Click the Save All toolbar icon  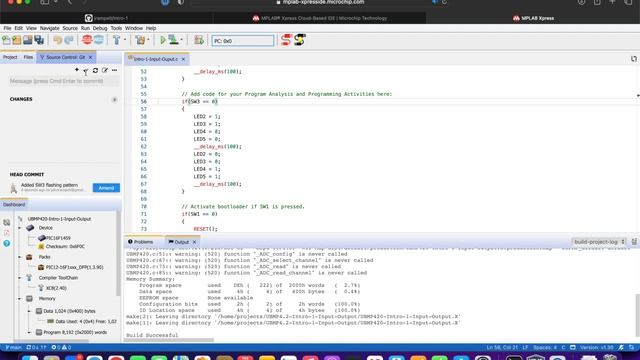[x=39, y=40]
